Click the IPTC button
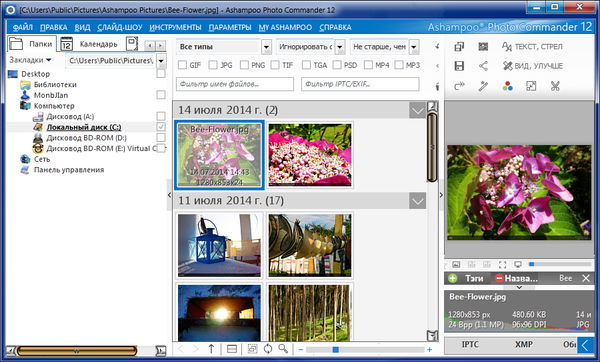Viewport: 600px width, 362px height. tap(470, 344)
